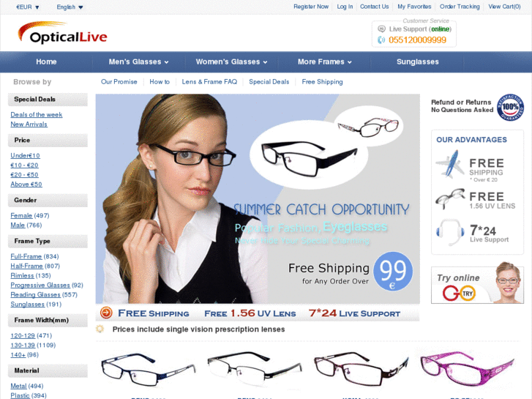Screen dimensions: 532x399
Task: Click the orange arrow icon beside Free Shipping strip
Action: 106,313
